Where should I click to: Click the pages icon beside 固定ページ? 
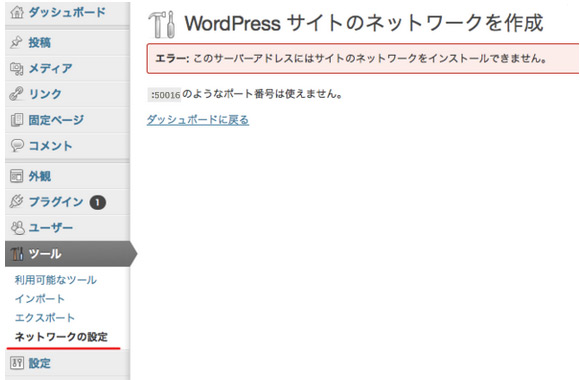click(17, 120)
